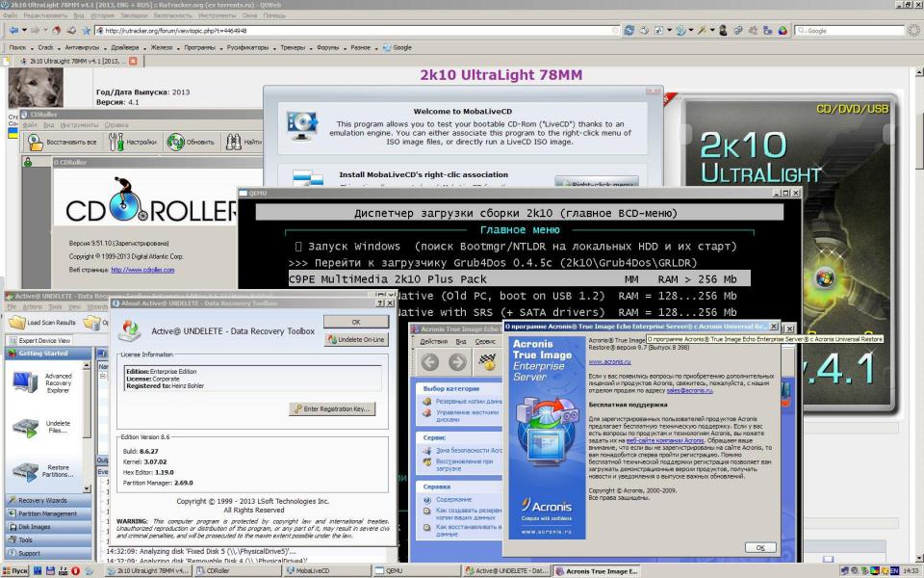
Task: Launch Undelete Files... in the Getting Started panel
Action: tap(25, 427)
